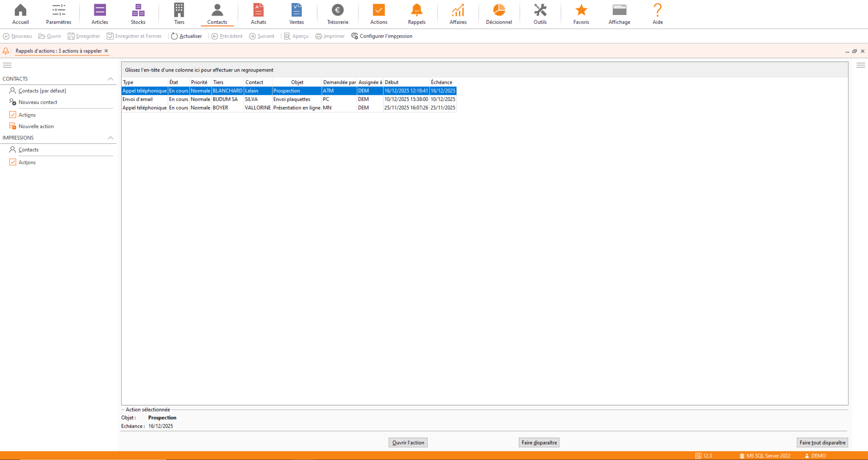Select the Outils wrench icon
868x460 pixels.
(x=540, y=10)
